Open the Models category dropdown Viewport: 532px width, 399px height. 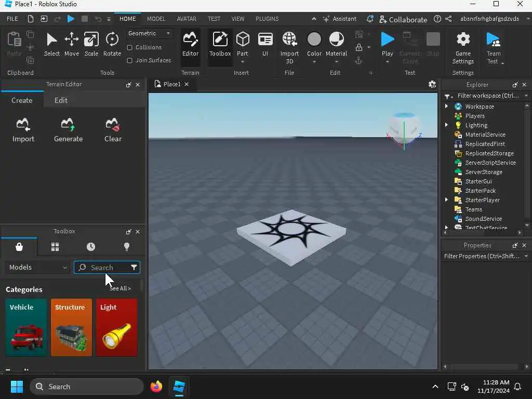point(37,268)
